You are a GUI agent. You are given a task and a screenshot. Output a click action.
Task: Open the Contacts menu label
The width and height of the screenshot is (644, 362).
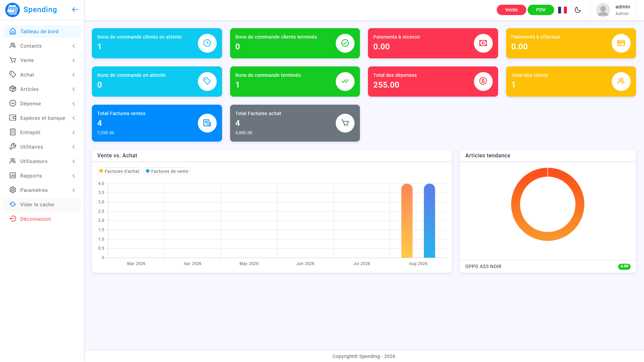click(x=31, y=46)
